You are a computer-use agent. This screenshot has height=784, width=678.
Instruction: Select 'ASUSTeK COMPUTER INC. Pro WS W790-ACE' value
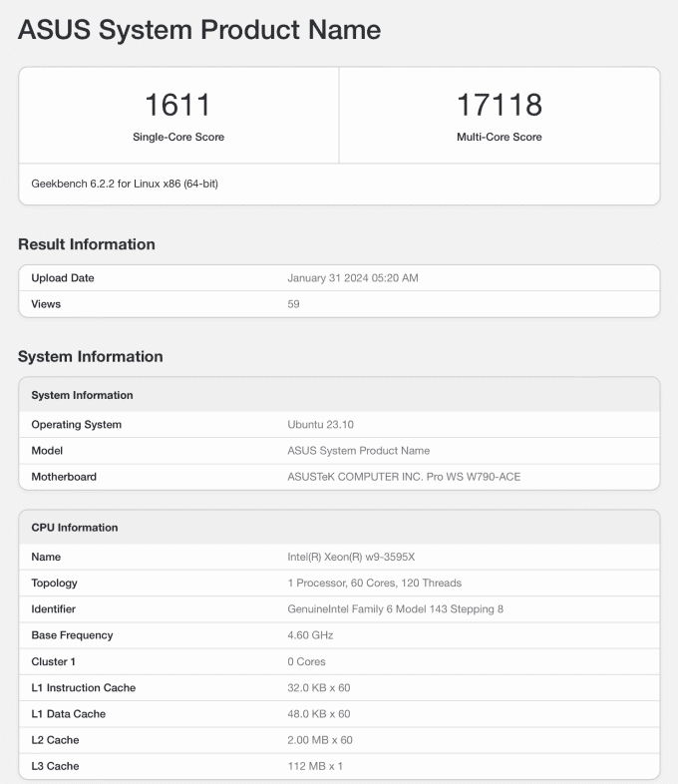pos(404,477)
